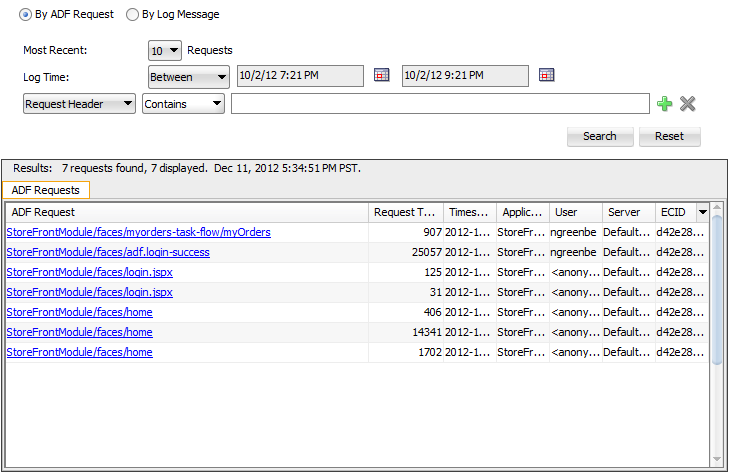Open the myorders-task-flow/myOrders request link
Viewport: 729px width, 473px height.
point(138,232)
